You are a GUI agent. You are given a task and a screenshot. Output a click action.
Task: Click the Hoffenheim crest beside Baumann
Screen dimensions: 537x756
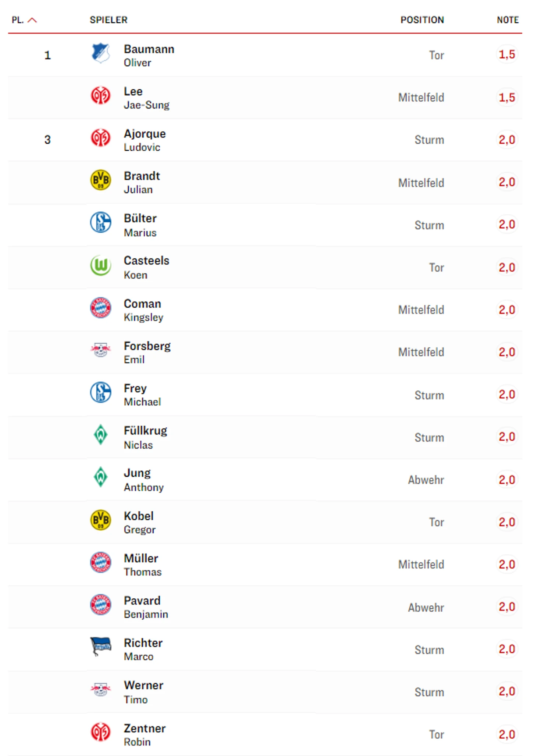pos(100,53)
